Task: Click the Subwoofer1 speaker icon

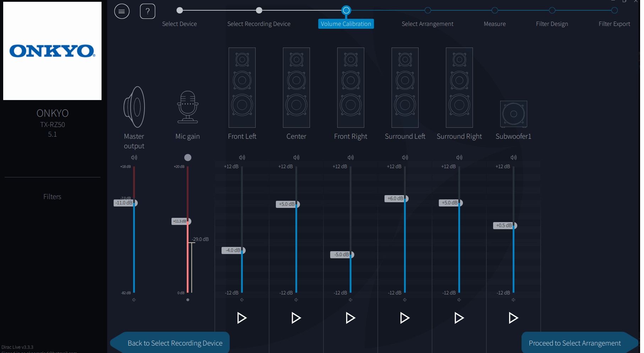Action: pyautogui.click(x=513, y=114)
